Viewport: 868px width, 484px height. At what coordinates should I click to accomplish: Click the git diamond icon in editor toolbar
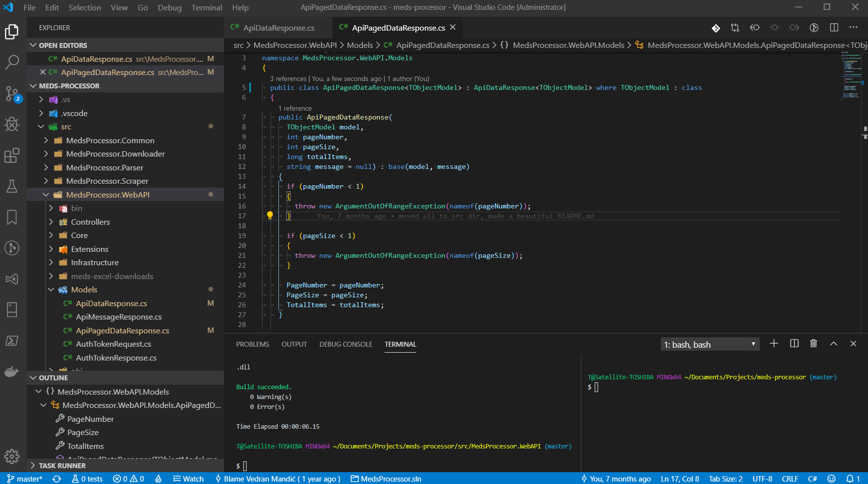(x=716, y=28)
